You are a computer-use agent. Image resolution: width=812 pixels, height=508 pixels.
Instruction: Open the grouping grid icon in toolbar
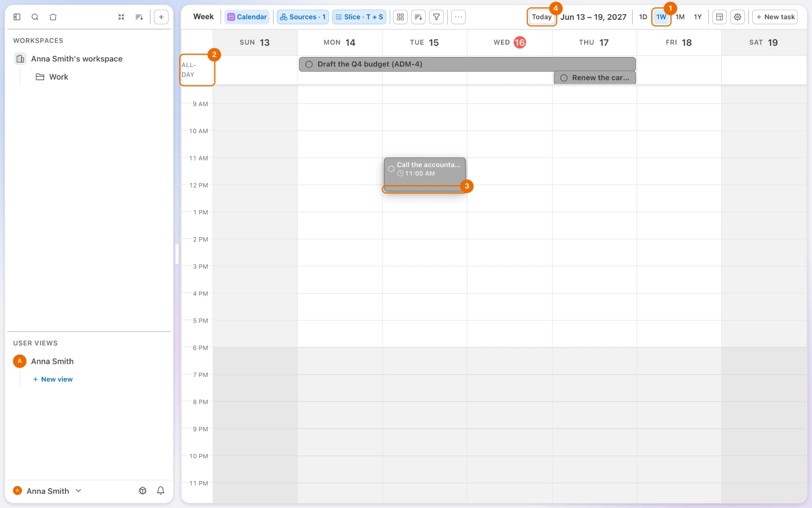400,17
